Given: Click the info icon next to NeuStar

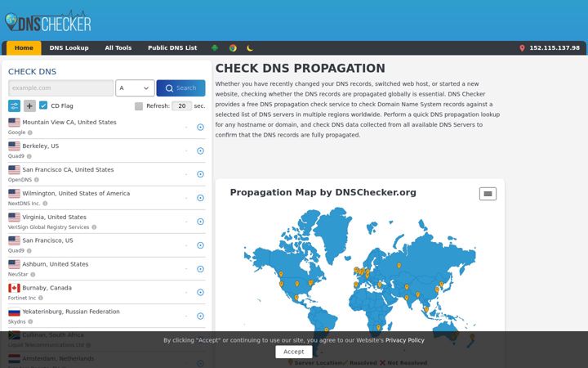Looking at the screenshot, I should 33,275.
